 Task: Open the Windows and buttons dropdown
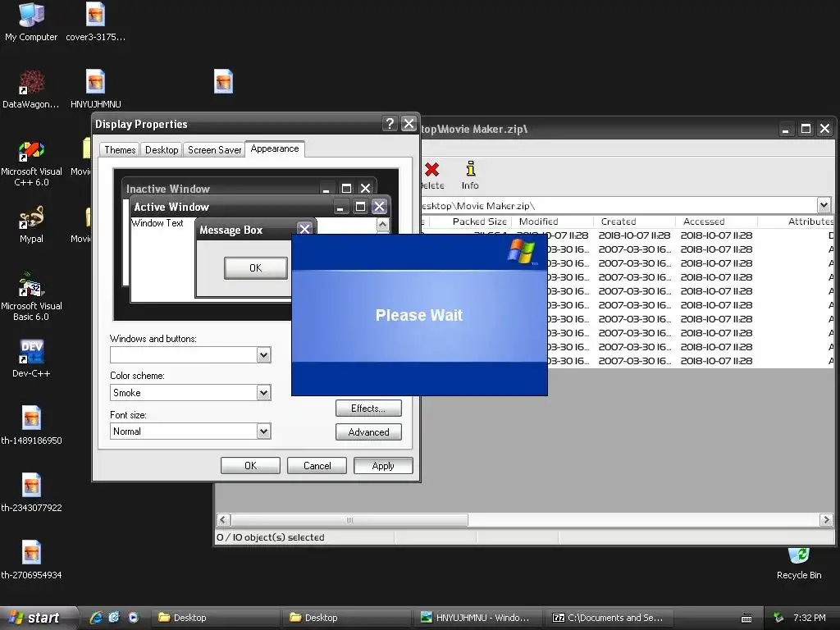pos(263,355)
